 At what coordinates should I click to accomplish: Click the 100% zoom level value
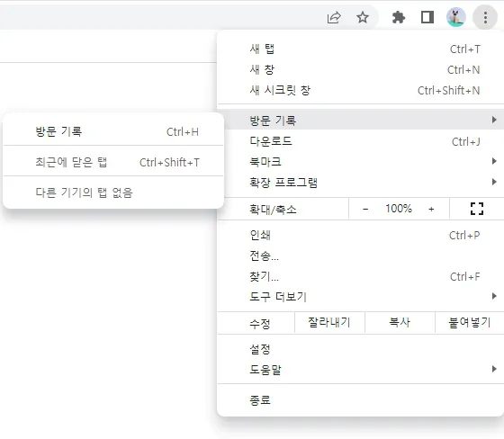pos(399,209)
